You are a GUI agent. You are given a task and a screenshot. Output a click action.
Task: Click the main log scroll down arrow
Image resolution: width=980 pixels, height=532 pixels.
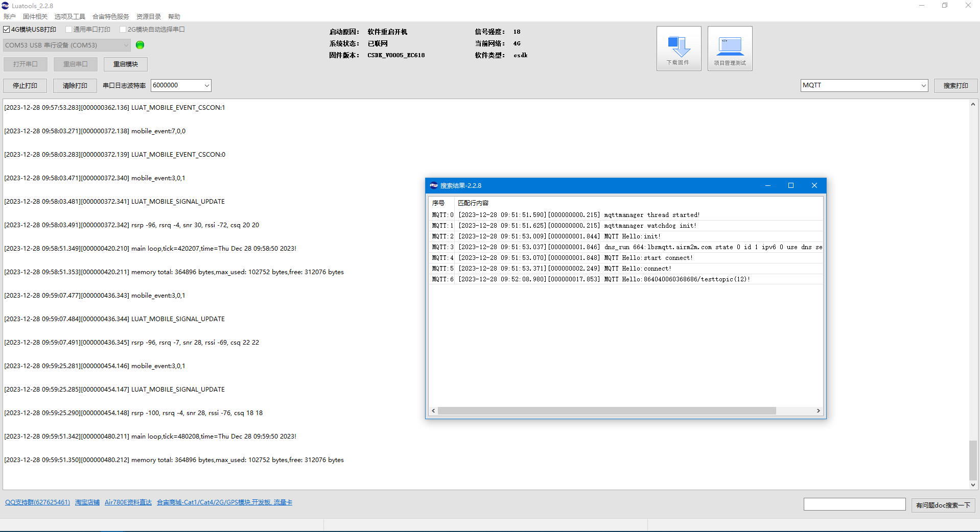click(x=973, y=485)
